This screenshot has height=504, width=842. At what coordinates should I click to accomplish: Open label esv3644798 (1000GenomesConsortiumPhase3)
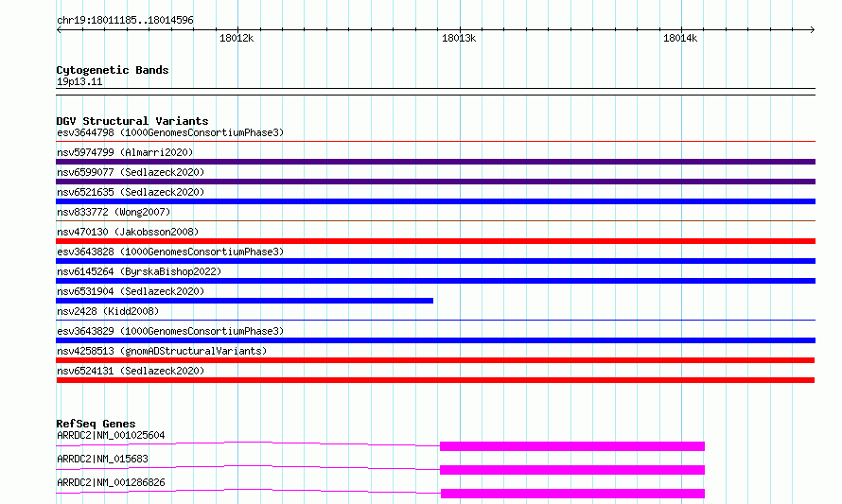click(x=170, y=132)
